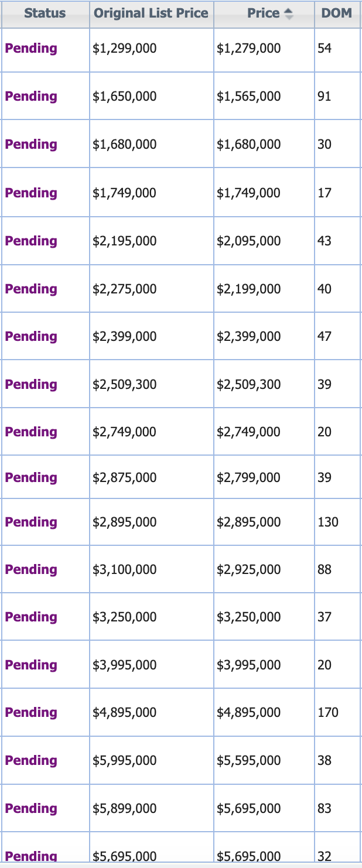Select the 130 days on market cell

(337, 522)
